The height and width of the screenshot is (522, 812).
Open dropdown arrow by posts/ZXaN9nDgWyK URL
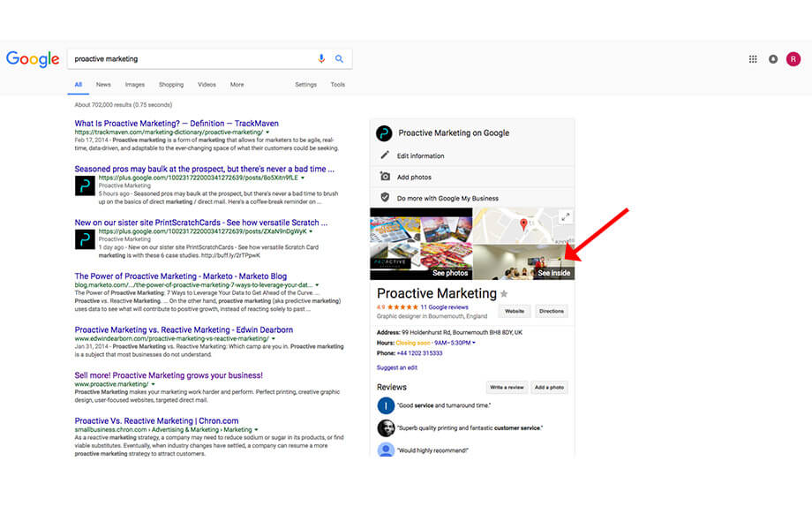(x=311, y=231)
